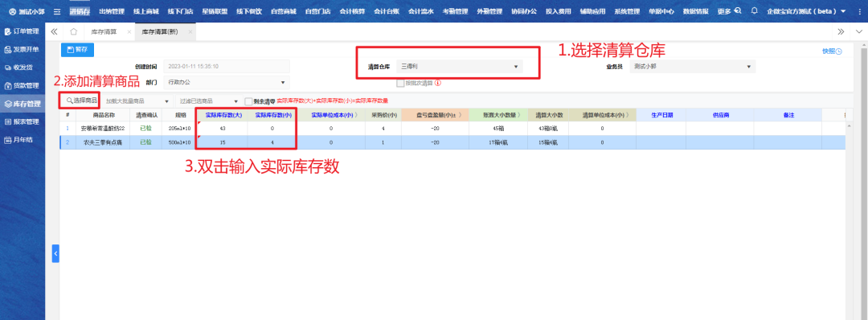The width and height of the screenshot is (868, 320).
Task: Open 快照 snapshot clock icon
Action: pos(832,51)
